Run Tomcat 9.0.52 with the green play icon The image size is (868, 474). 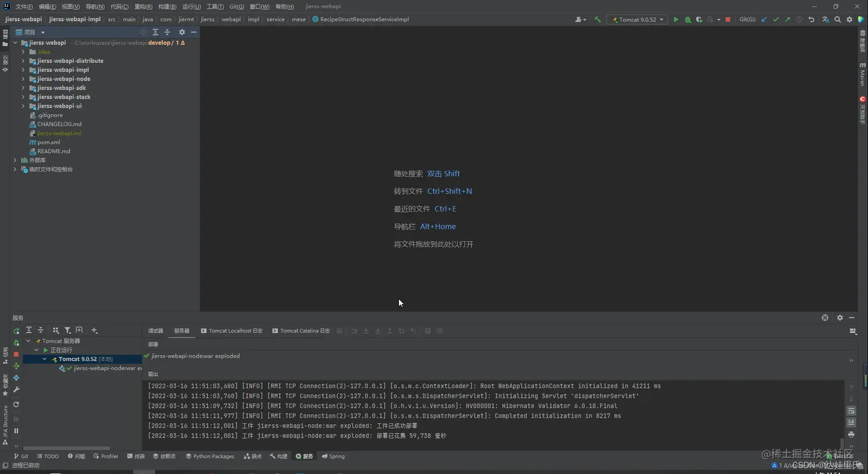coord(676,20)
